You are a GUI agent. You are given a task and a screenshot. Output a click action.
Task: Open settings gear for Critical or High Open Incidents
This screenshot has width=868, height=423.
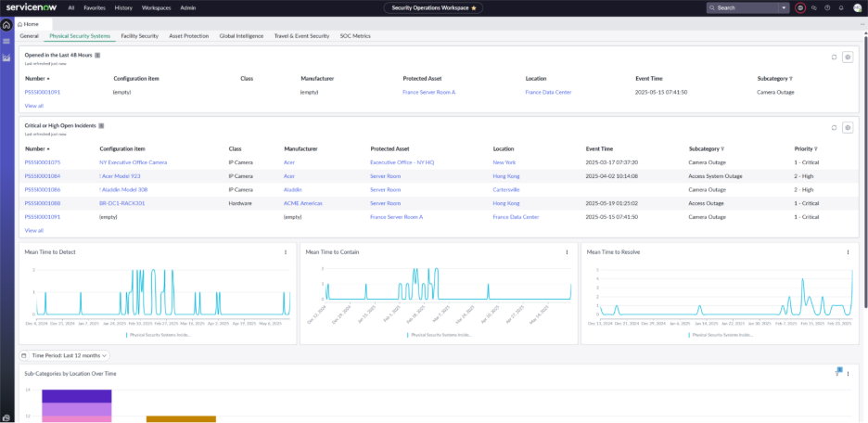coord(848,127)
